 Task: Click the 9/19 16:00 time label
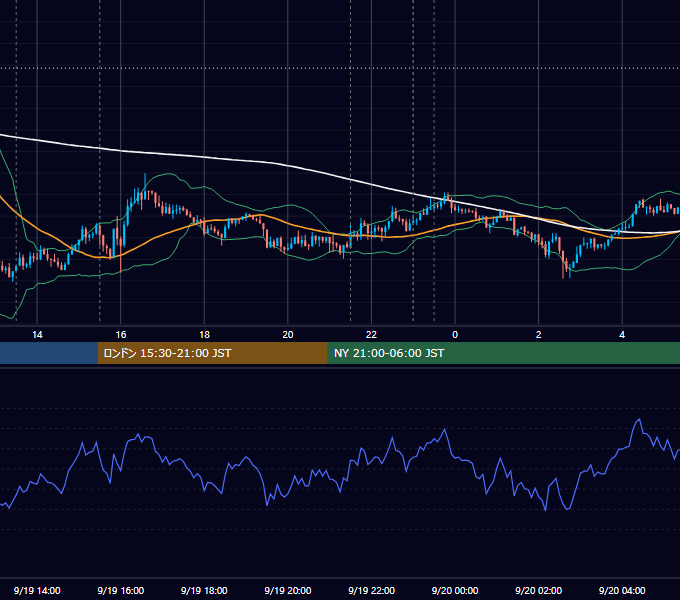[x=121, y=590]
